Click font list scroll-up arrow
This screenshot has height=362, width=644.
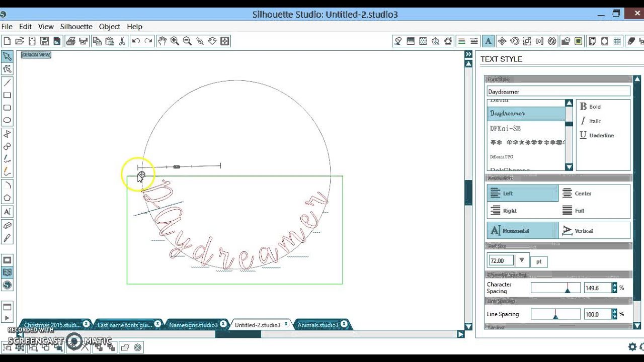pos(569,103)
